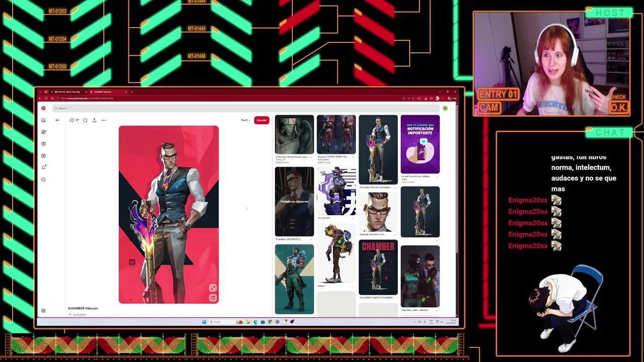644x362 pixels.
Task: Open the notifications bell in sidebar
Action: click(43, 167)
